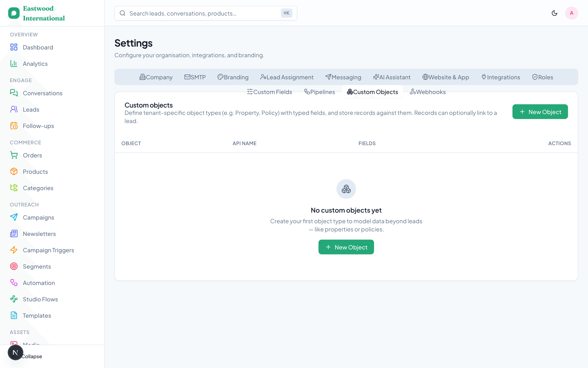Open Conversations chat bubbles icon

[14, 93]
